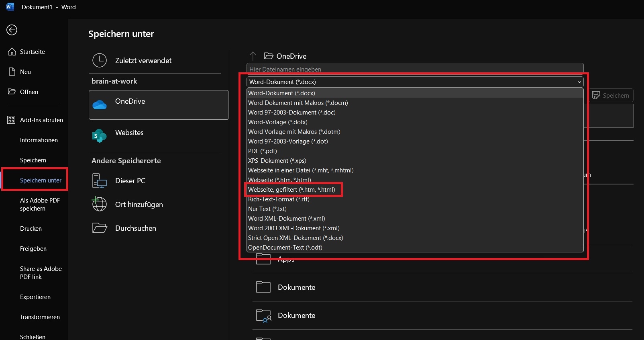
Task: Click the shared Dokumente folder icon
Action: point(264,316)
